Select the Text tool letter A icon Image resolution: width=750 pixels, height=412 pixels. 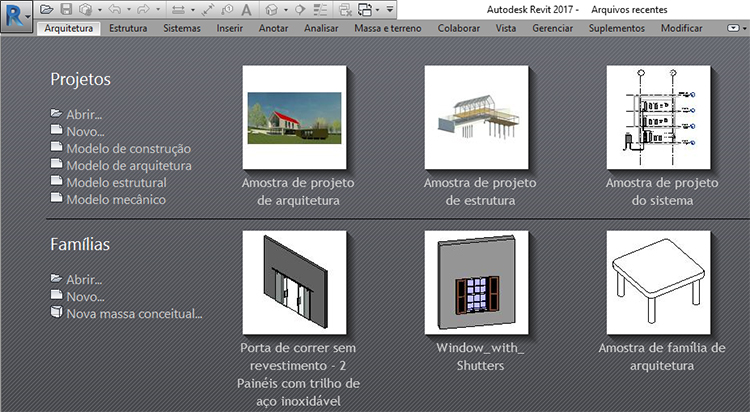(246, 10)
